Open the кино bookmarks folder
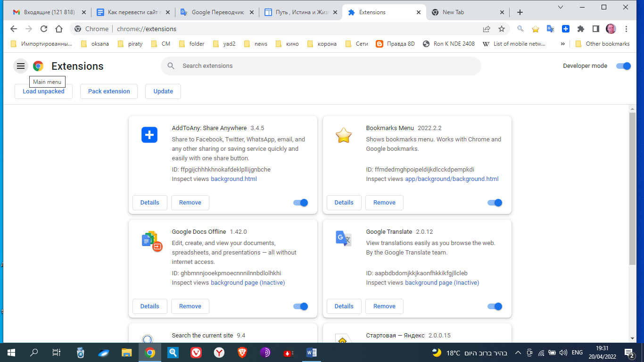Image resolution: width=644 pixels, height=362 pixels. [287, 44]
